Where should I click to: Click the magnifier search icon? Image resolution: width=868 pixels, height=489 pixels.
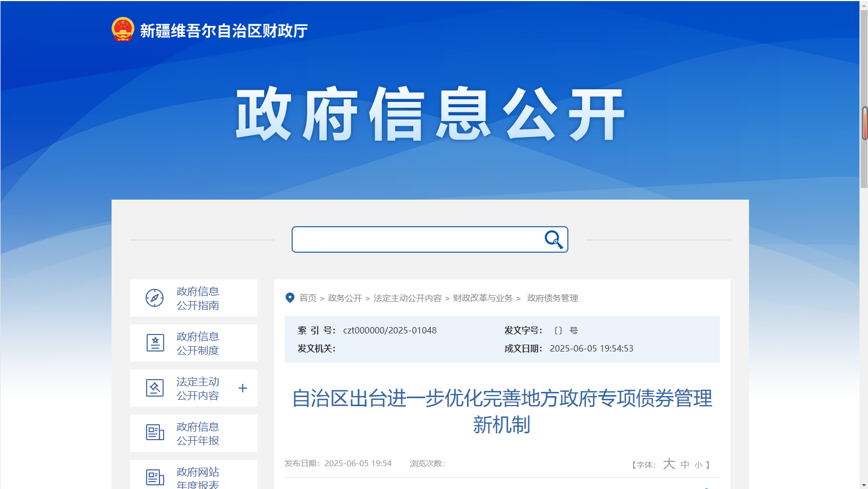[554, 239]
